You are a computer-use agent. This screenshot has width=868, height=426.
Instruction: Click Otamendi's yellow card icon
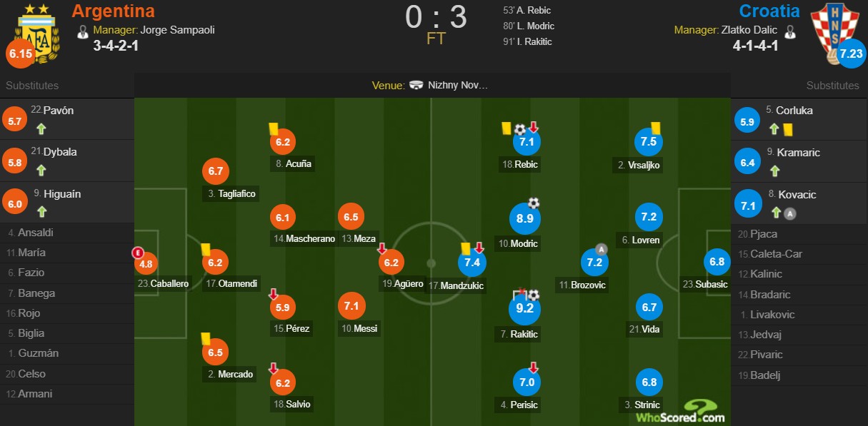coord(205,249)
